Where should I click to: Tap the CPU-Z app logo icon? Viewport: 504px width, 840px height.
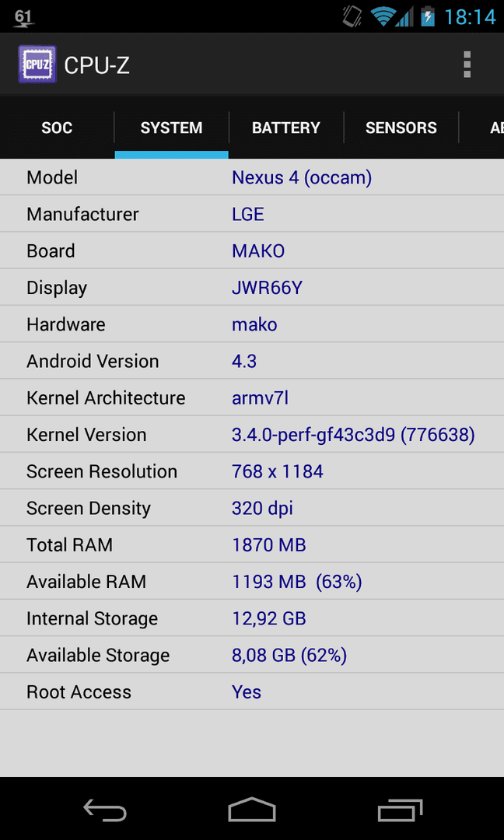37,65
